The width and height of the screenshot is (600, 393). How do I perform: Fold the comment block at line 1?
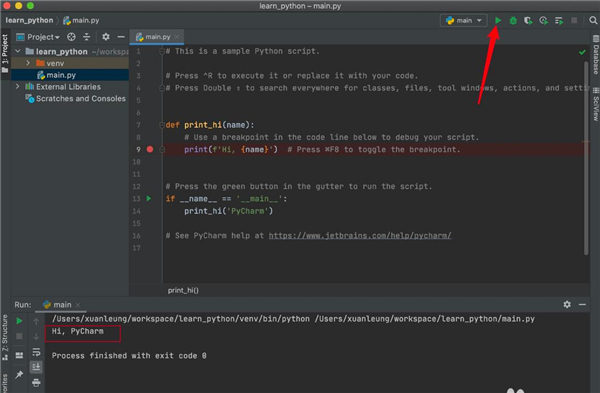coord(162,51)
